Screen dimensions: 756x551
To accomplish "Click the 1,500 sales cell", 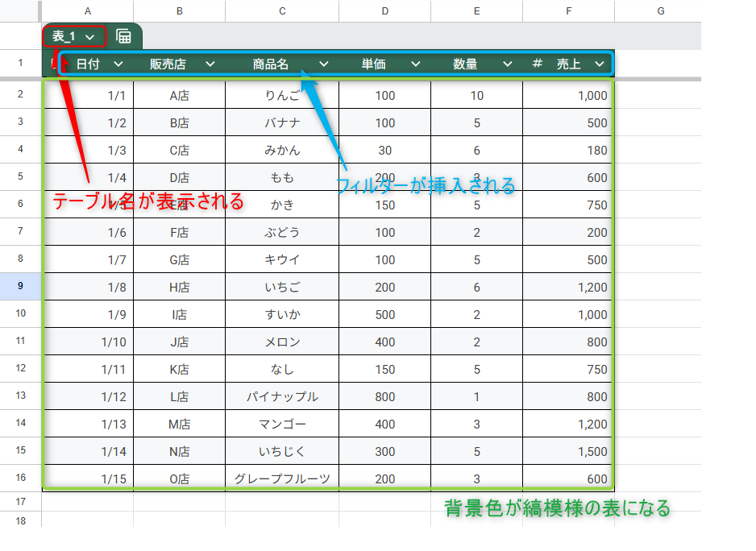I will pos(568,451).
